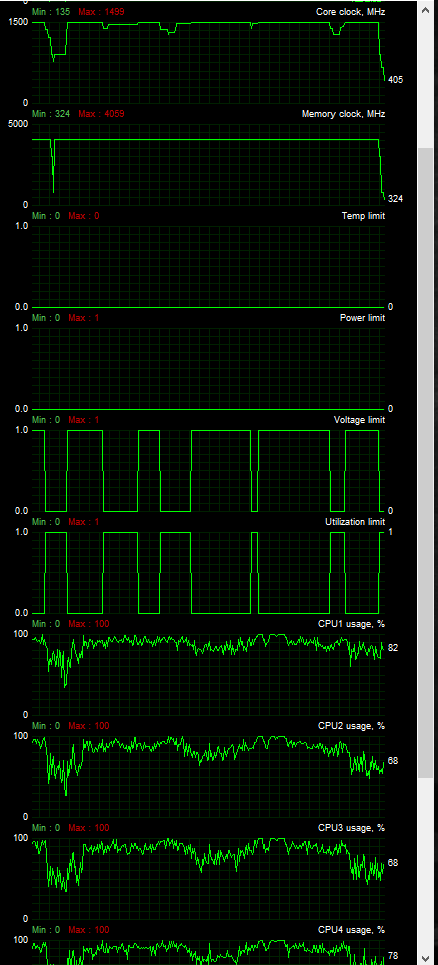Click the 'Core clock, MHz' graph label

click(351, 12)
